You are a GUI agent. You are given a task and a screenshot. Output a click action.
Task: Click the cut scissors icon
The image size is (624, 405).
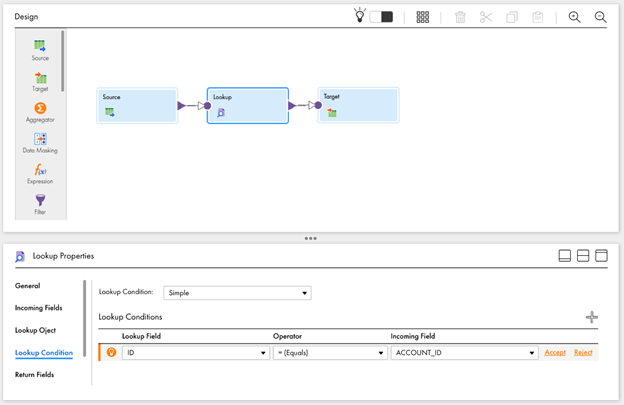coord(486,17)
